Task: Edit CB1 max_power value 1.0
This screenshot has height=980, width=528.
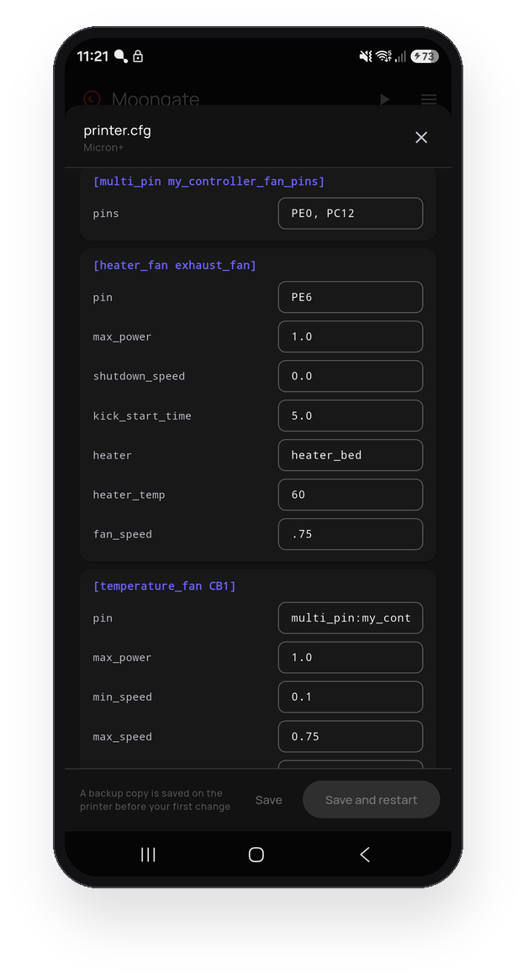Action: click(x=351, y=658)
